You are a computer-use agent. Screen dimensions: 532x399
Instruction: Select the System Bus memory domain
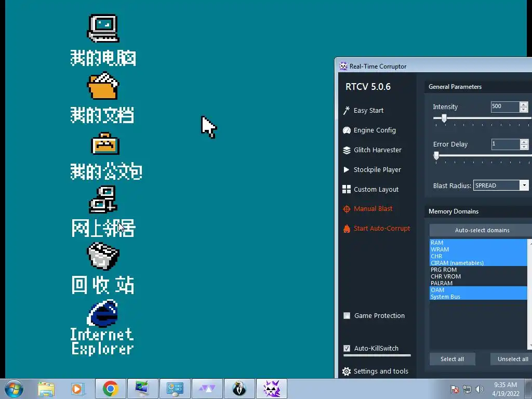pyautogui.click(x=478, y=297)
